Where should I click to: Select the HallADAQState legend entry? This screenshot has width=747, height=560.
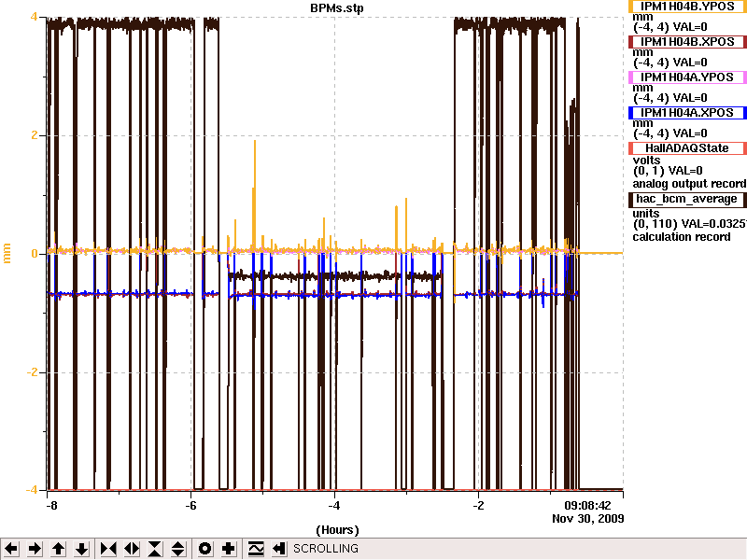pyautogui.click(x=687, y=148)
